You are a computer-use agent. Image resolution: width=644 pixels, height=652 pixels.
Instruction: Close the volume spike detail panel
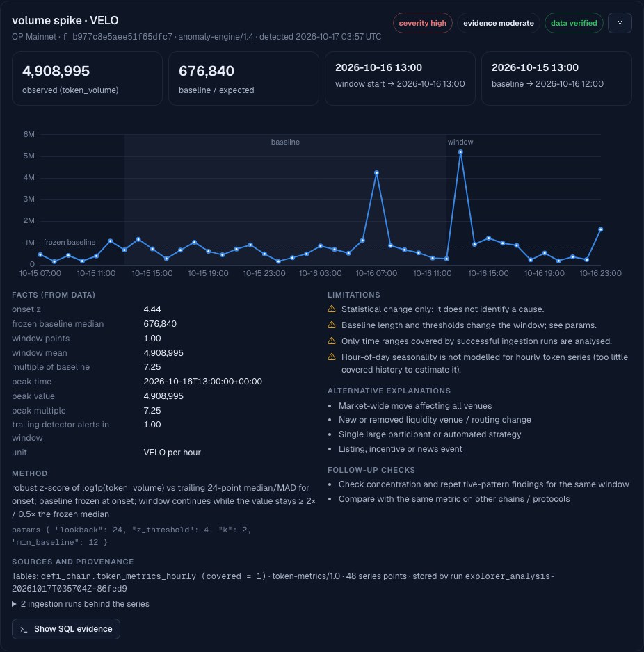[620, 23]
